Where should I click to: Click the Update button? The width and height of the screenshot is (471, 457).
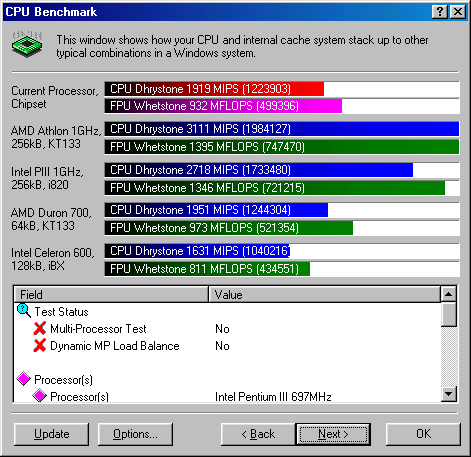point(52,434)
